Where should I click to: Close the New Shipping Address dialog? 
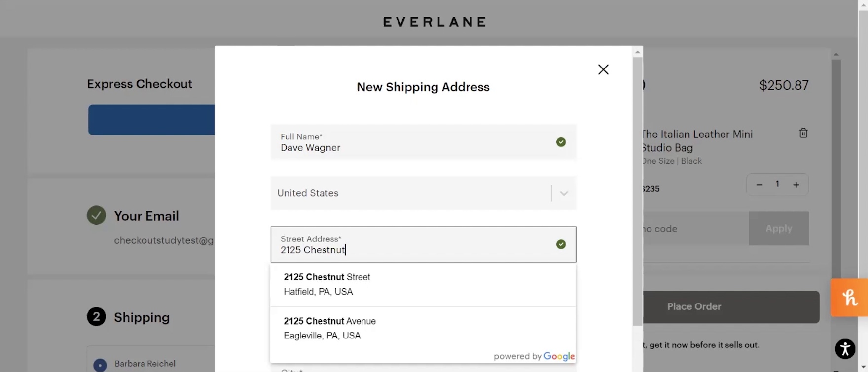[x=603, y=69]
